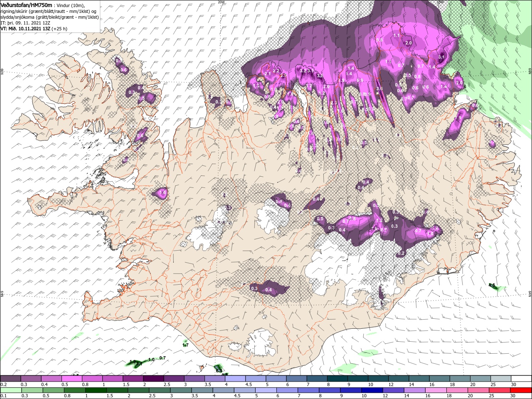Select the 4.5 rain value off the southeast coast

[492, 286]
